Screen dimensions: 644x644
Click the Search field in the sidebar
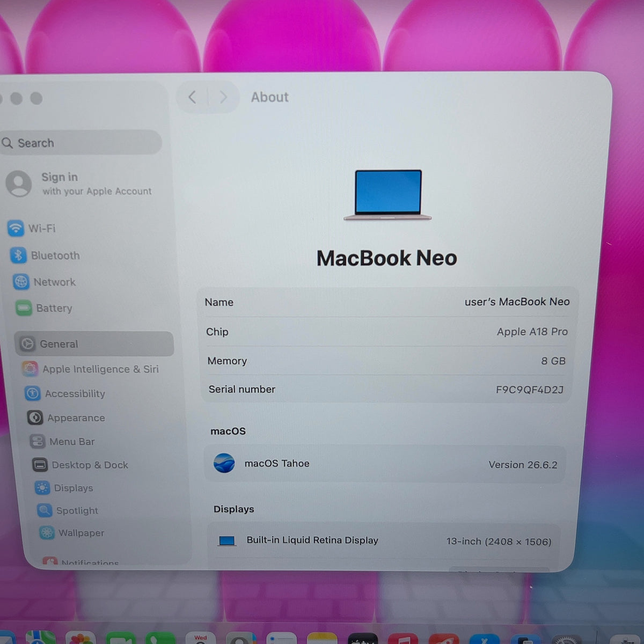(80, 143)
